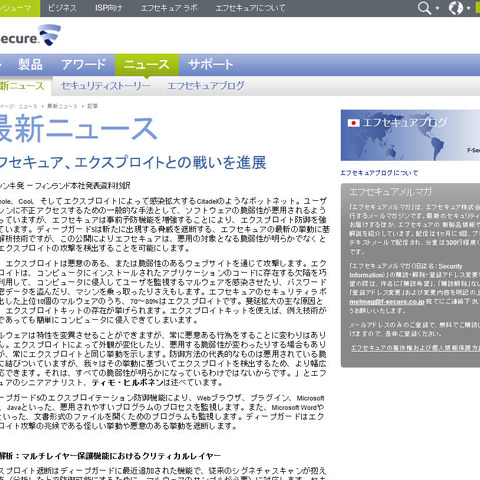
Task: Select the ニュース main tab
Action: tap(147, 65)
